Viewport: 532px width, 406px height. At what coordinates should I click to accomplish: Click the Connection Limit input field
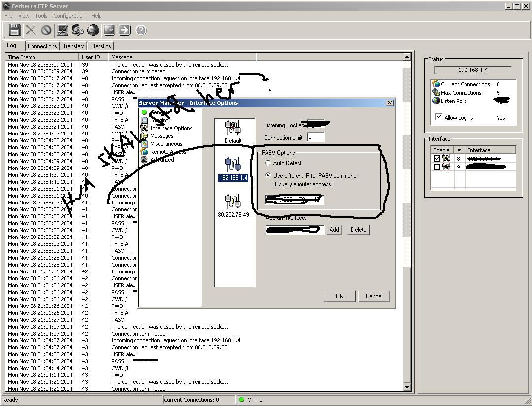(316, 137)
